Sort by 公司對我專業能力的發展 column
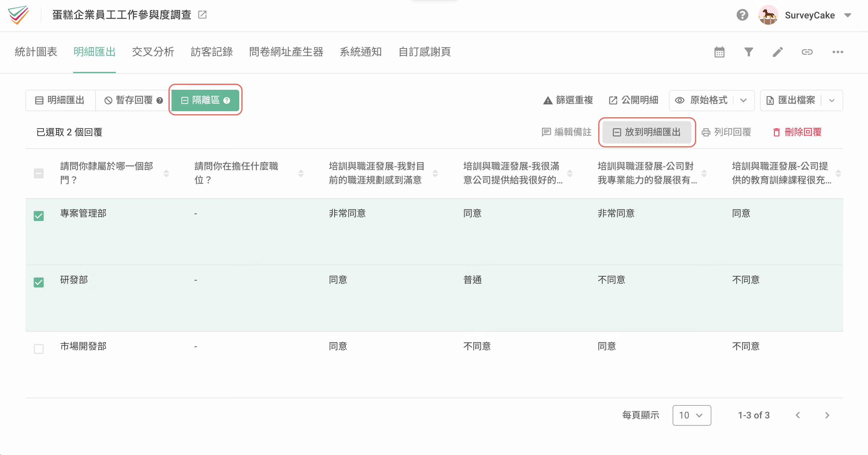Viewport: 868px width, 455px height. 703,173
